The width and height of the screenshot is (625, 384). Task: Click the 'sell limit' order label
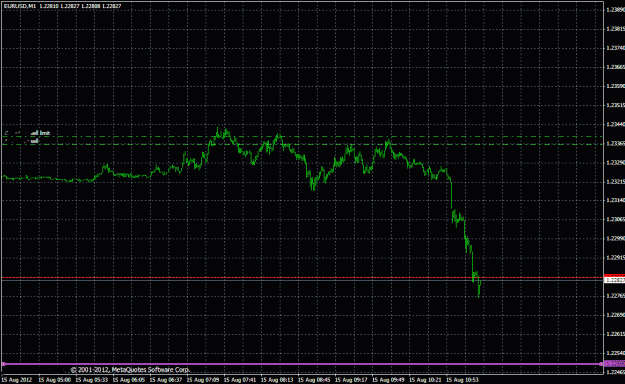41,133
